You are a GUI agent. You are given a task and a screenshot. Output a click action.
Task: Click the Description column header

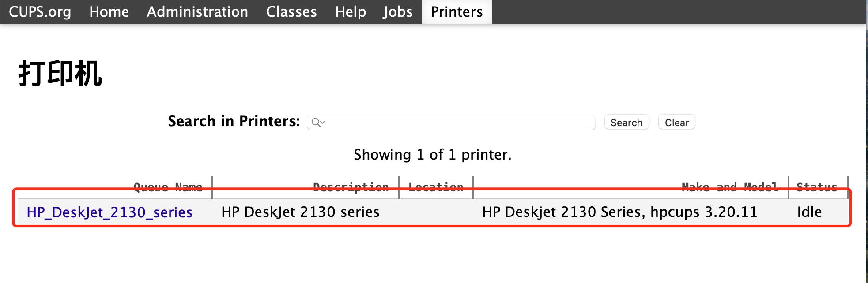(x=351, y=187)
